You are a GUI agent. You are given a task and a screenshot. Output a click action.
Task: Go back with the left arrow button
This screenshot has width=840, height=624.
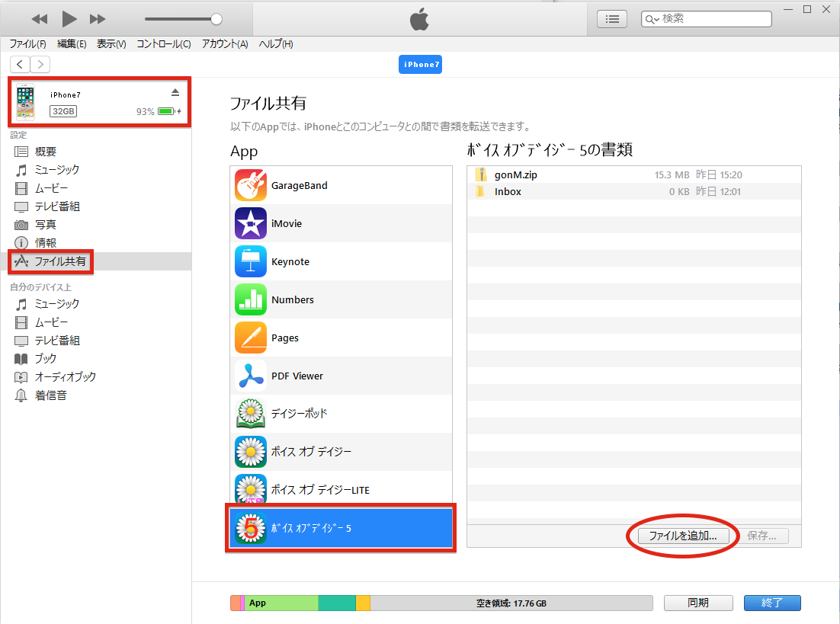(20, 64)
